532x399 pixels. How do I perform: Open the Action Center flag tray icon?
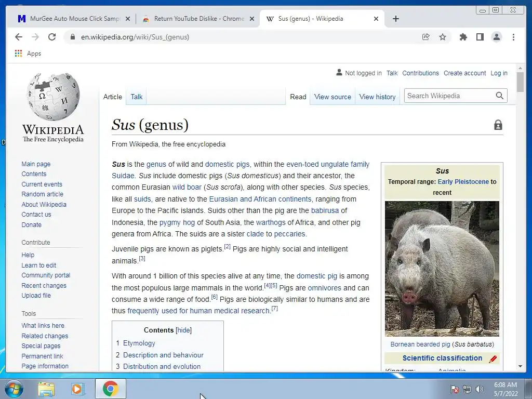coord(454,389)
